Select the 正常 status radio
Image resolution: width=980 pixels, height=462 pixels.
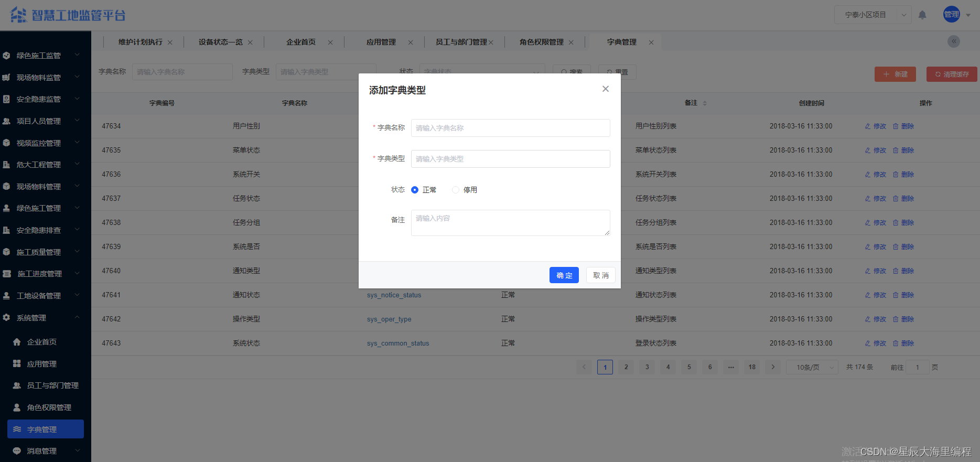pos(415,190)
